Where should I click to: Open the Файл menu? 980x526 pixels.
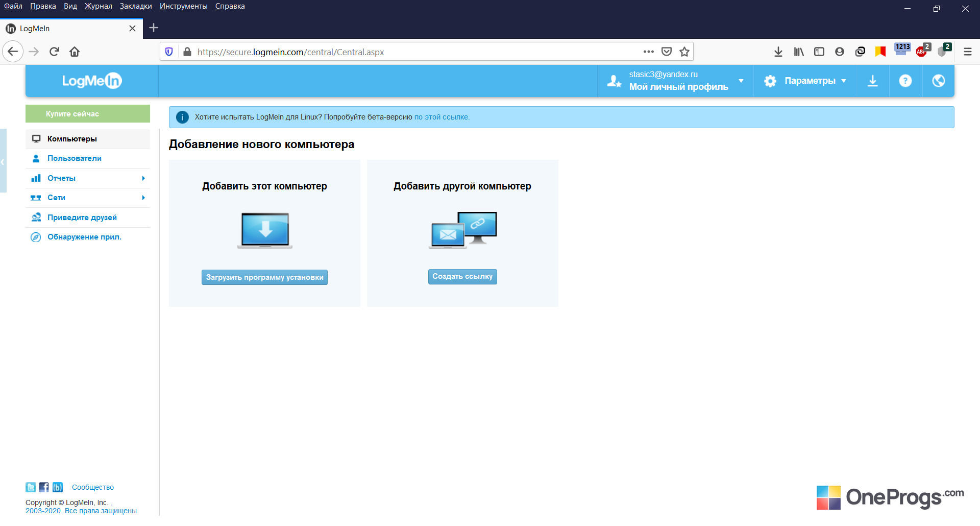click(x=13, y=6)
